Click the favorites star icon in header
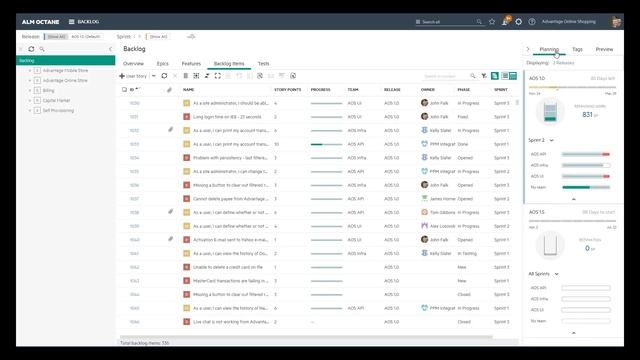Screen dimensions: 640x360 click(492, 22)
